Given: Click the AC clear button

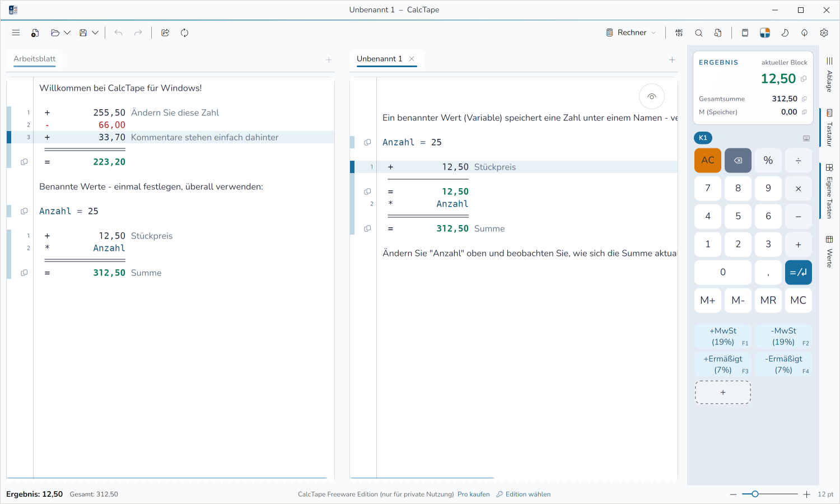Looking at the screenshot, I should (708, 160).
